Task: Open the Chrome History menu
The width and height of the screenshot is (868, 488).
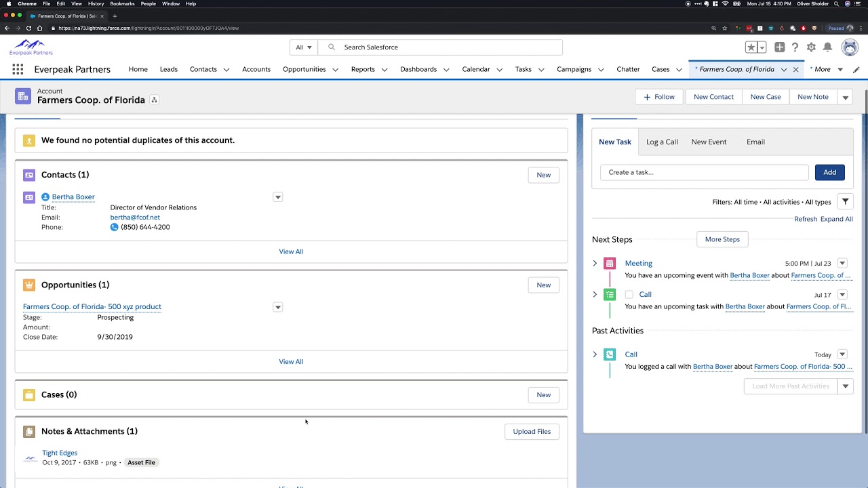Action: 96,3
